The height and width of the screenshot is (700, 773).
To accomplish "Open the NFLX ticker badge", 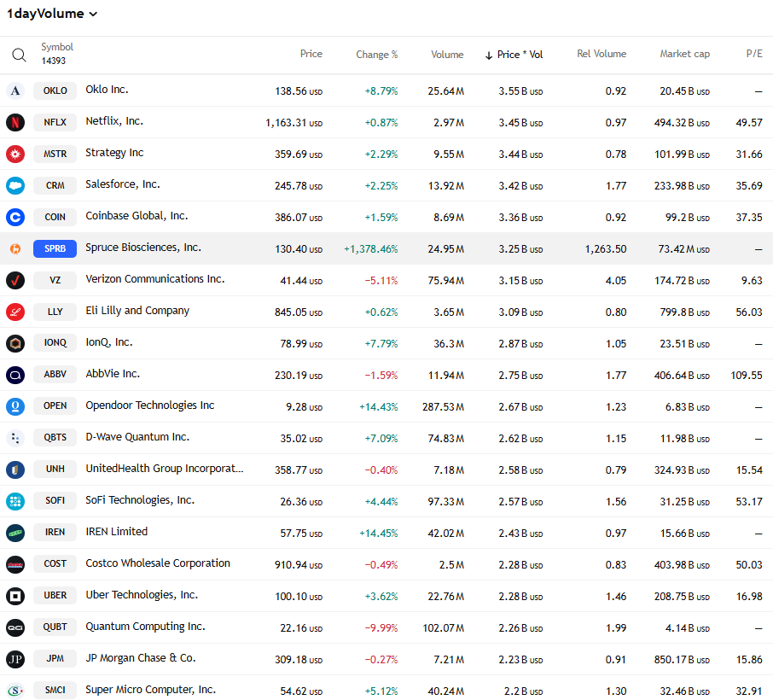I will (x=55, y=122).
